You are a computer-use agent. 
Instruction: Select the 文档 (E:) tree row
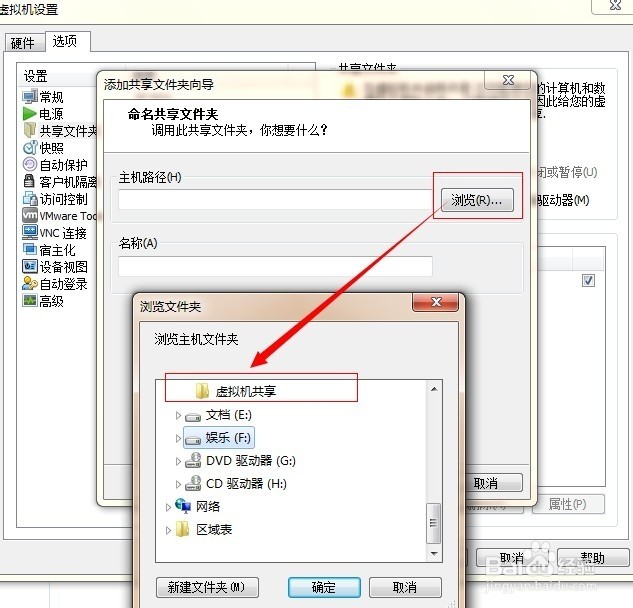[229, 415]
